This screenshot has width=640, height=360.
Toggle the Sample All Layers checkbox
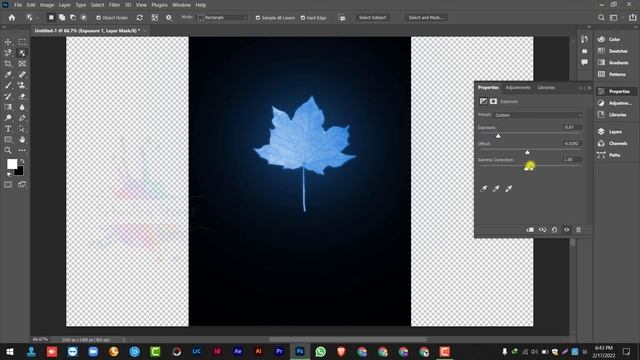click(x=258, y=18)
